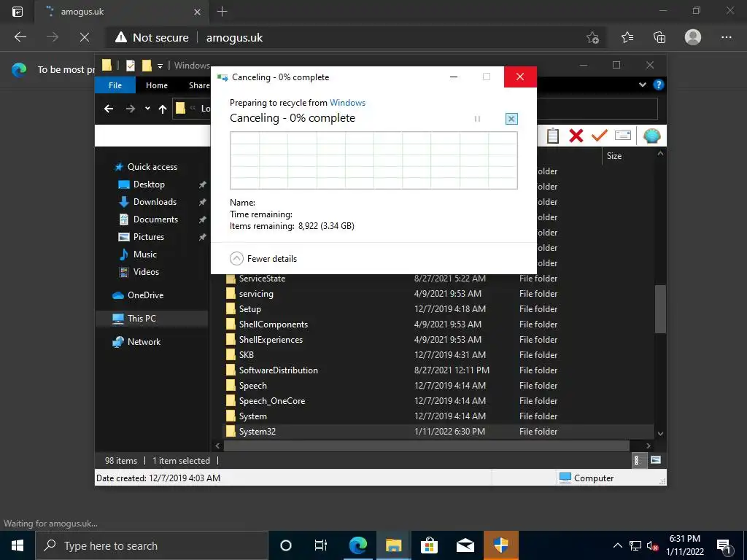Open Microsoft Store from taskbar
Screen dimensions: 747x560
coord(429,545)
